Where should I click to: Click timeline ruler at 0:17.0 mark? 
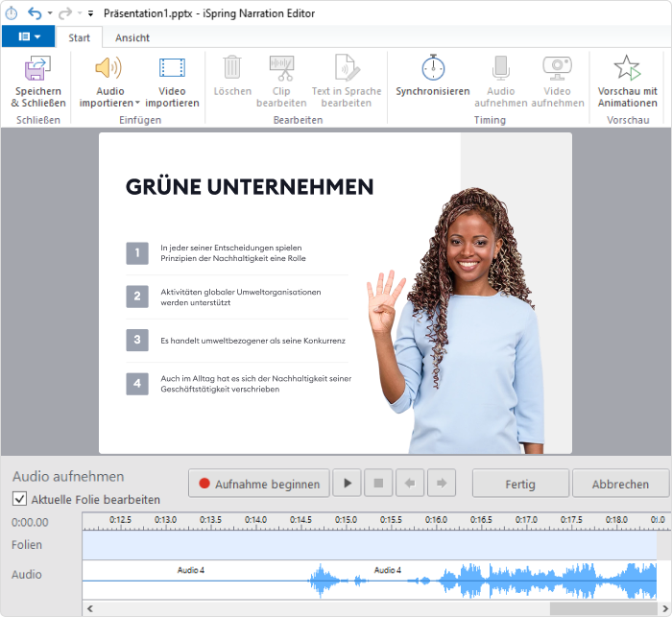(x=527, y=522)
